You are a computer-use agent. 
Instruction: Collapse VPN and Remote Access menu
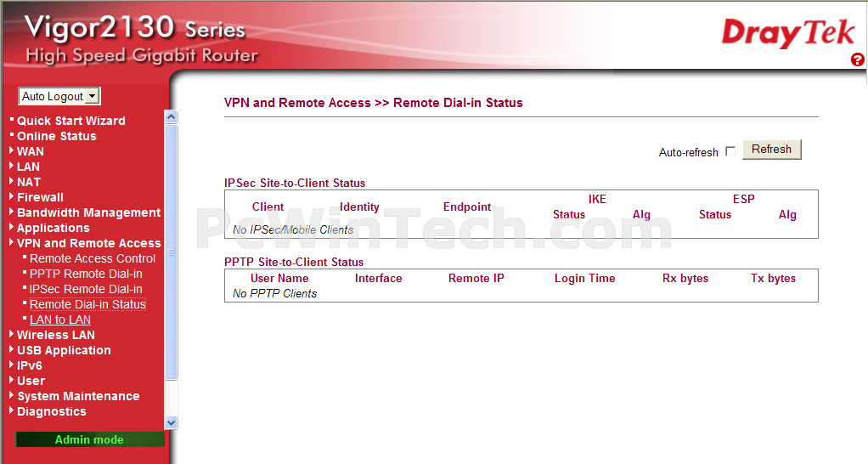(88, 243)
